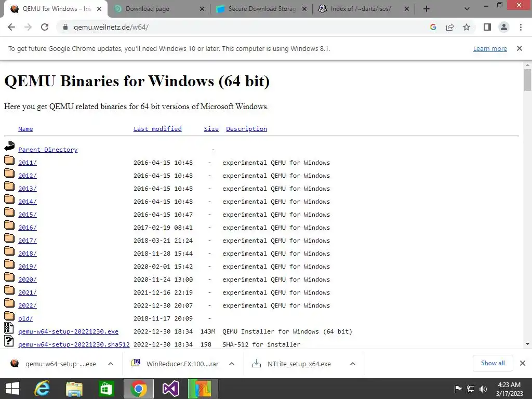The height and width of the screenshot is (399, 532).
Task: Click the Parent Directory back-arrow icon
Action: click(9, 146)
